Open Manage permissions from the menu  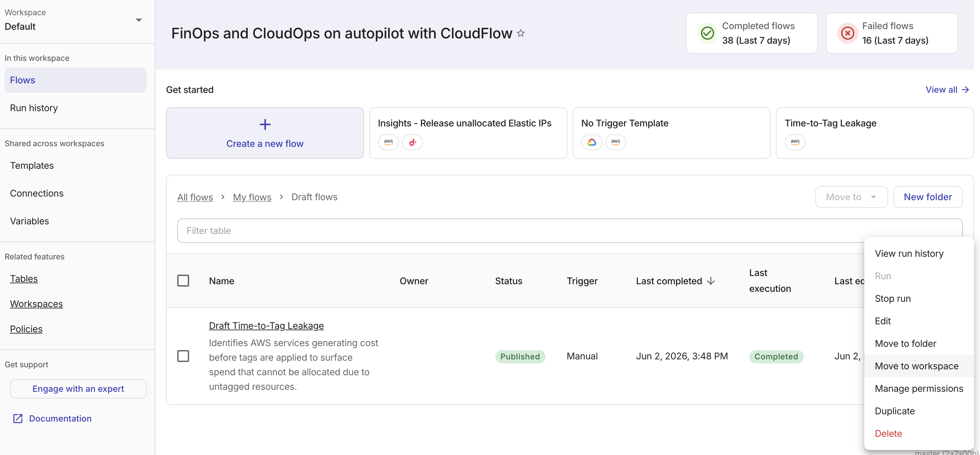[919, 388]
